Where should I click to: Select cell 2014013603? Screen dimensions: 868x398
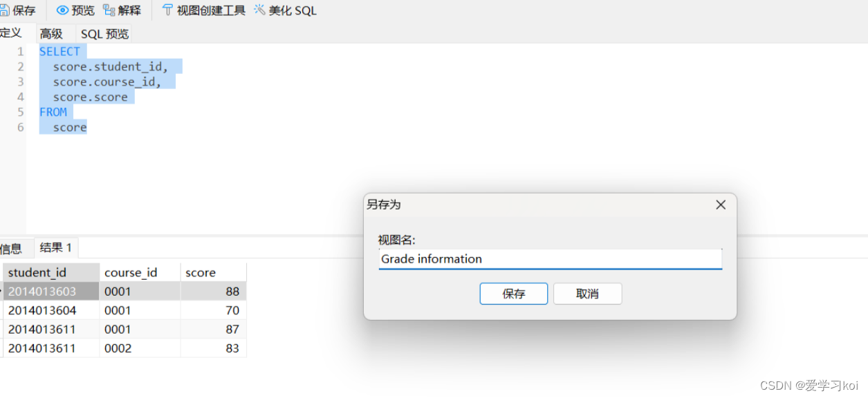(x=51, y=292)
